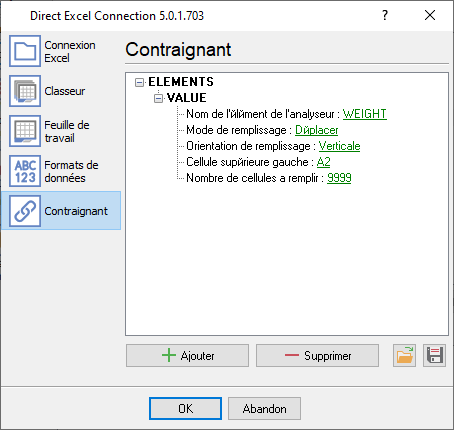
Task: Select the Mode de remplissage label
Action: click(239, 130)
